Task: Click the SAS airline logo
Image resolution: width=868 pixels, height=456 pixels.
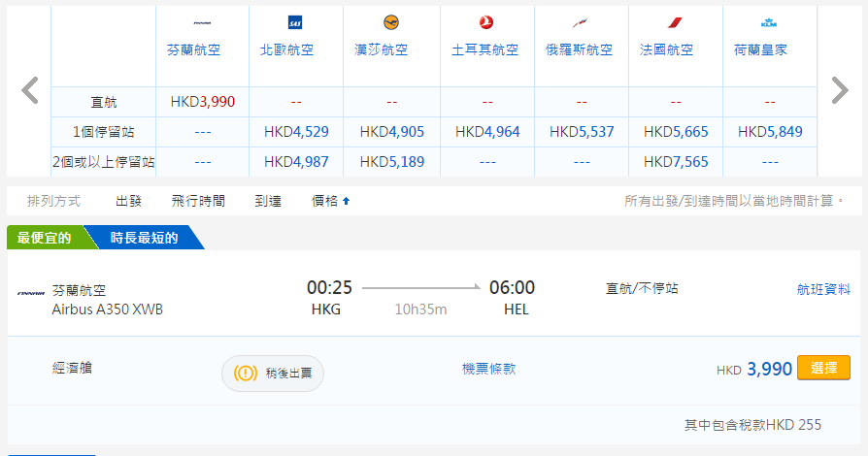Action: click(296, 22)
